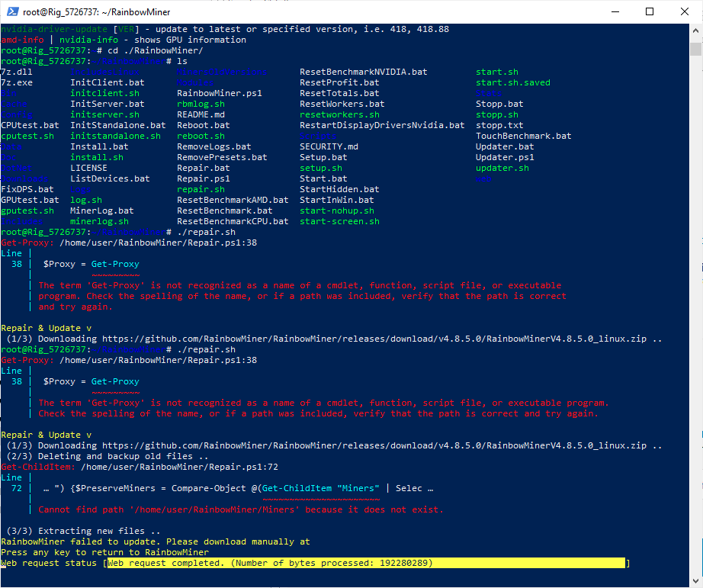Viewport: 703px width, 588px height.
Task: Click the scrollbar up arrow
Action: [x=696, y=31]
